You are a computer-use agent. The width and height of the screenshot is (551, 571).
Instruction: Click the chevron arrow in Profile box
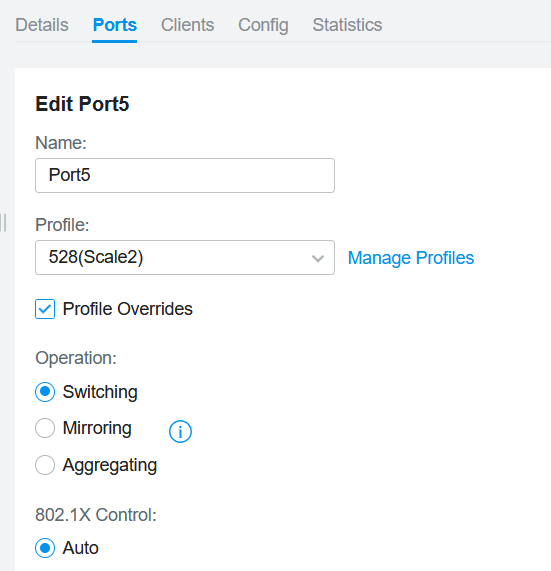[x=318, y=258]
